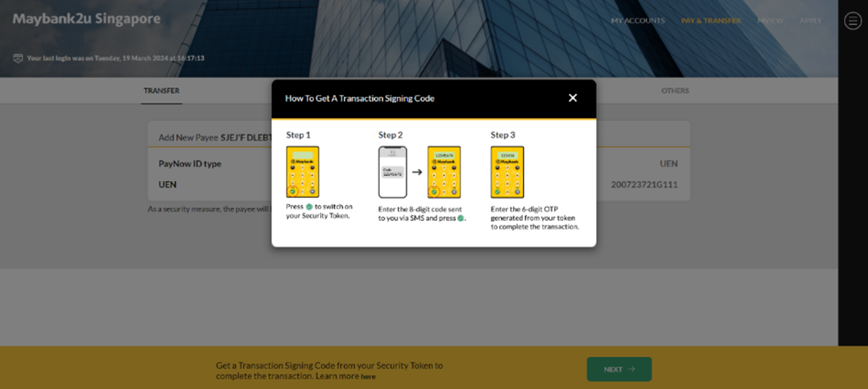Click 'Enter the 6-digit OTP' instruction text
The image size is (868, 389).
click(535, 218)
